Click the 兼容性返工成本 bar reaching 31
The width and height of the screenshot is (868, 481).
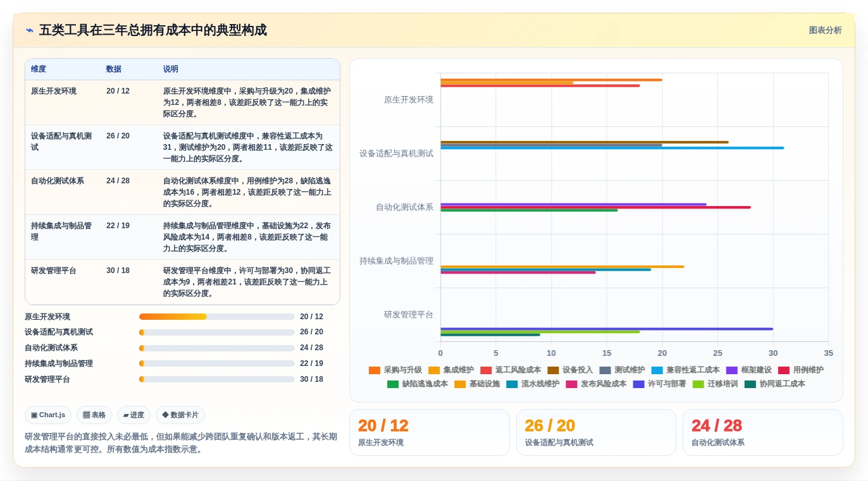click(x=612, y=148)
